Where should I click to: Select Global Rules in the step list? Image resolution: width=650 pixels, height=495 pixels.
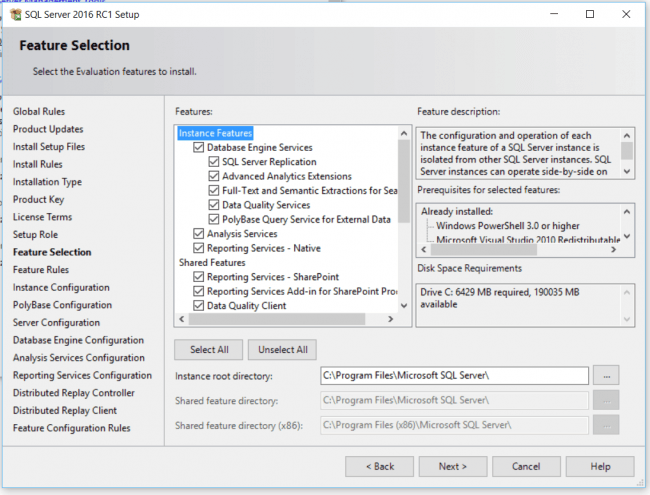pos(39,112)
